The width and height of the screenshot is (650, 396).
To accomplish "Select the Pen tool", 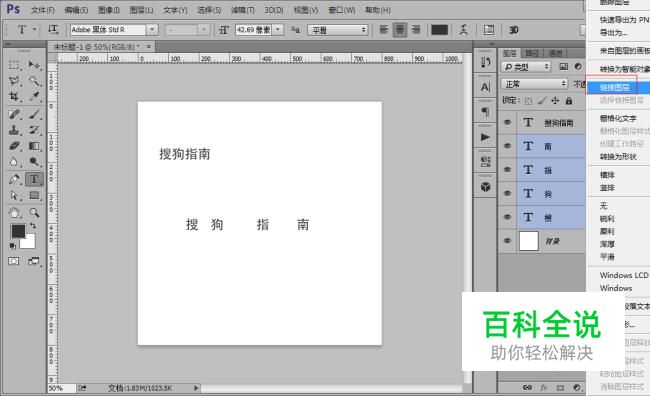I will point(14,179).
